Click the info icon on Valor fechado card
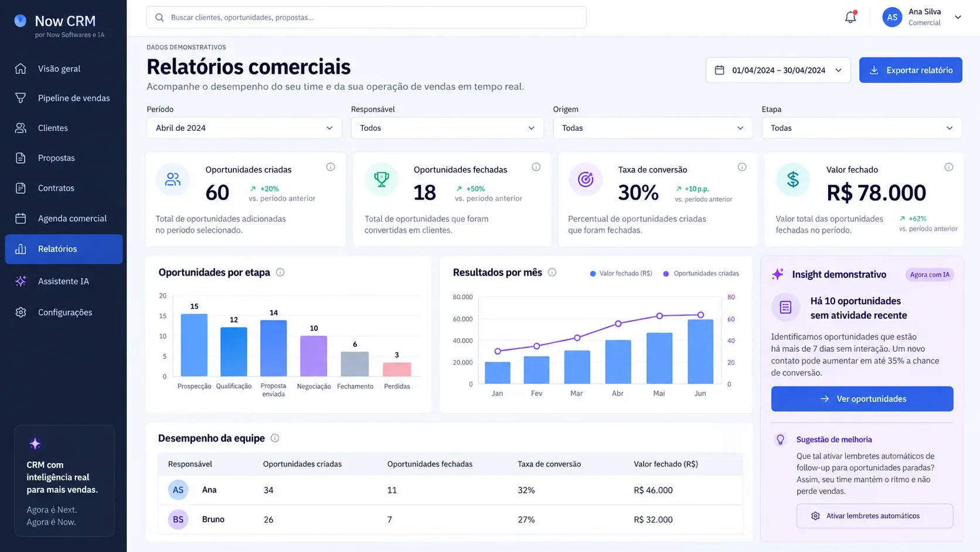 (x=948, y=167)
